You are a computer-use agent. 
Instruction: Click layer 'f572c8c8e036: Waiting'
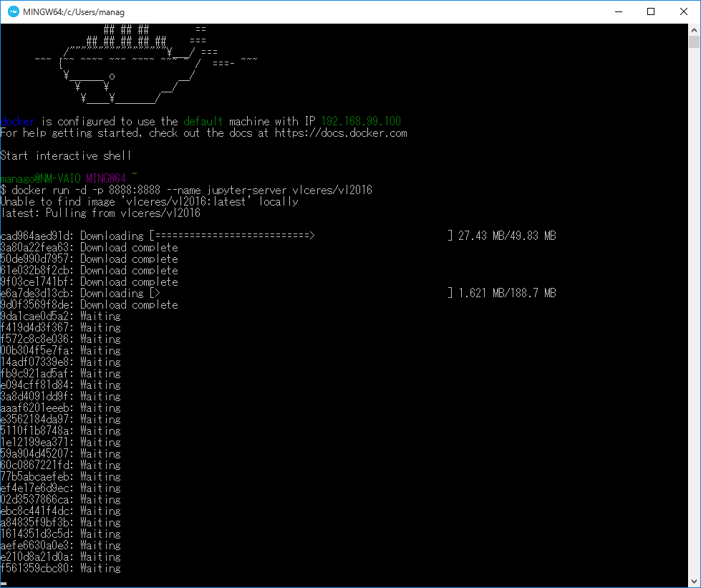point(61,339)
